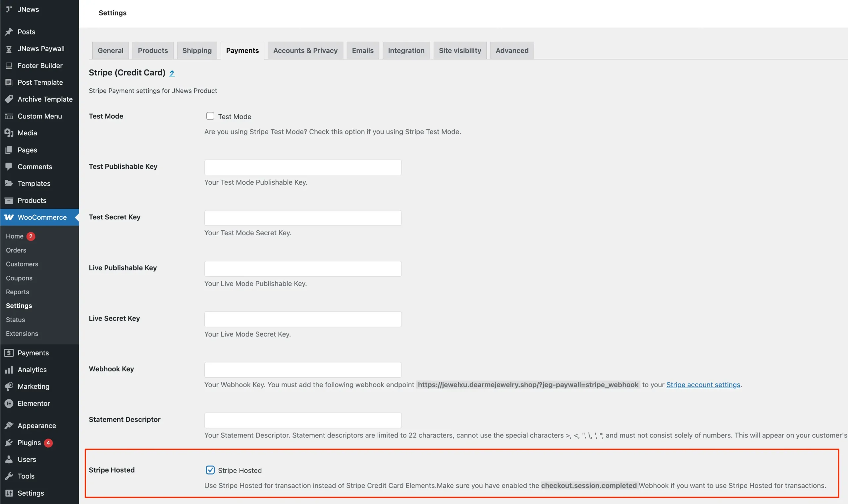Click the Posts pushpin icon in sidebar
Image resolution: width=848 pixels, height=504 pixels.
tap(9, 31)
